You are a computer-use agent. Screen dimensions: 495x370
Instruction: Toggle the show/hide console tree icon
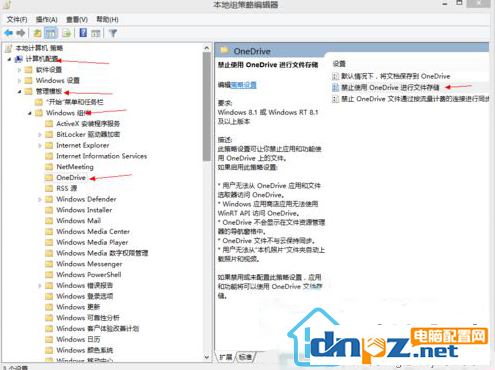51,33
